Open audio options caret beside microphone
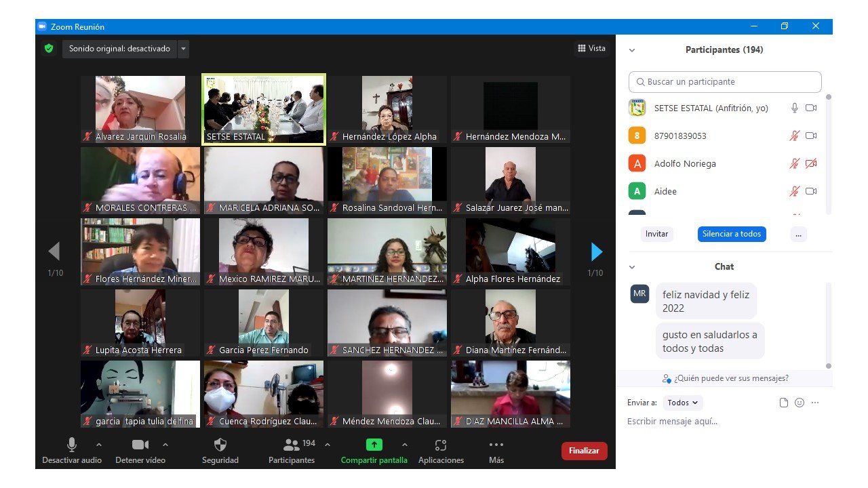868x488 pixels. [99, 445]
